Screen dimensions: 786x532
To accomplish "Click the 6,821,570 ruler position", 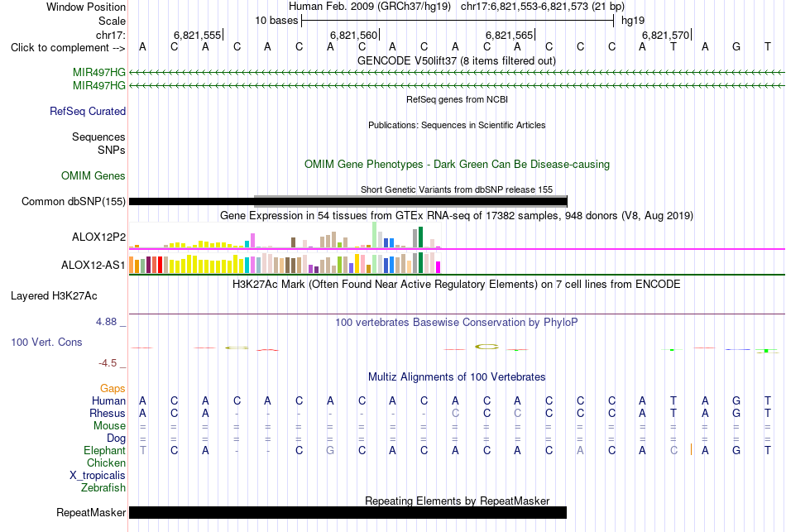I will [666, 35].
